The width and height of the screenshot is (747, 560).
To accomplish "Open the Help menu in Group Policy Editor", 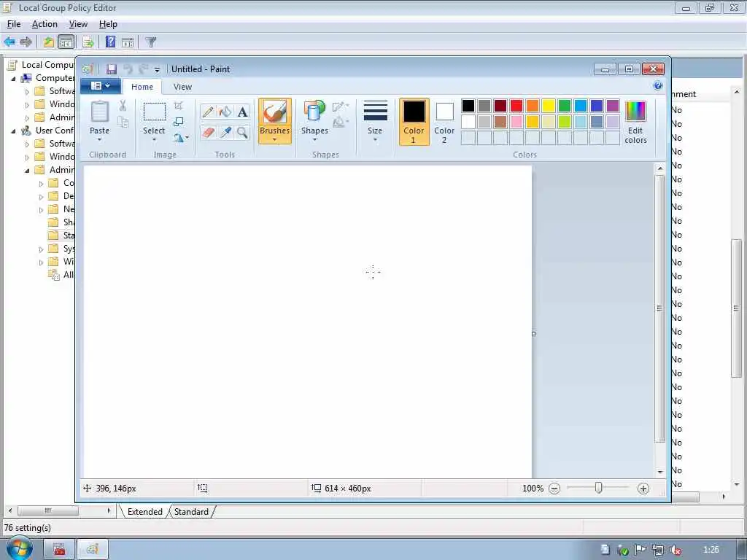I will 108,24.
